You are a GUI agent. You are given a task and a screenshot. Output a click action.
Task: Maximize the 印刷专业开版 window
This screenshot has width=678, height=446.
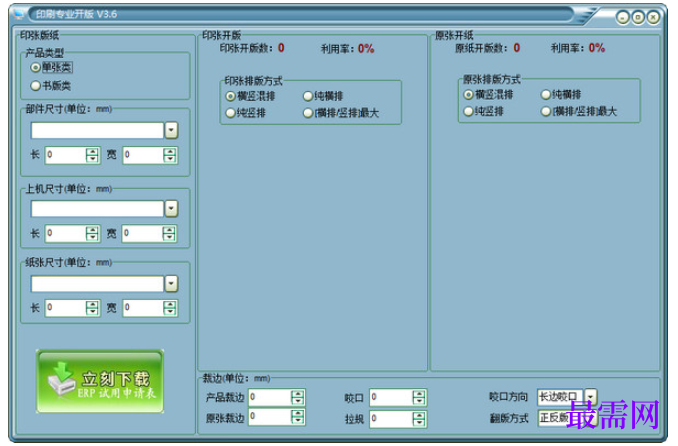pyautogui.click(x=638, y=17)
